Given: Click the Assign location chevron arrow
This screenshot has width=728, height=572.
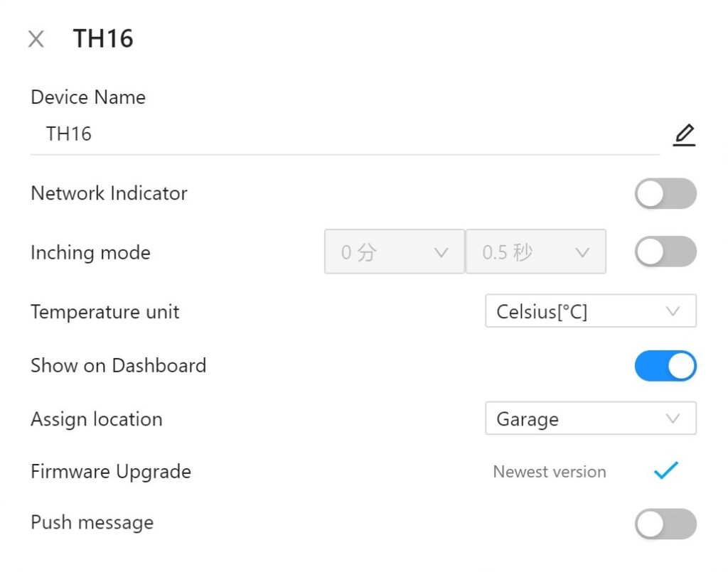Looking at the screenshot, I should [x=673, y=419].
